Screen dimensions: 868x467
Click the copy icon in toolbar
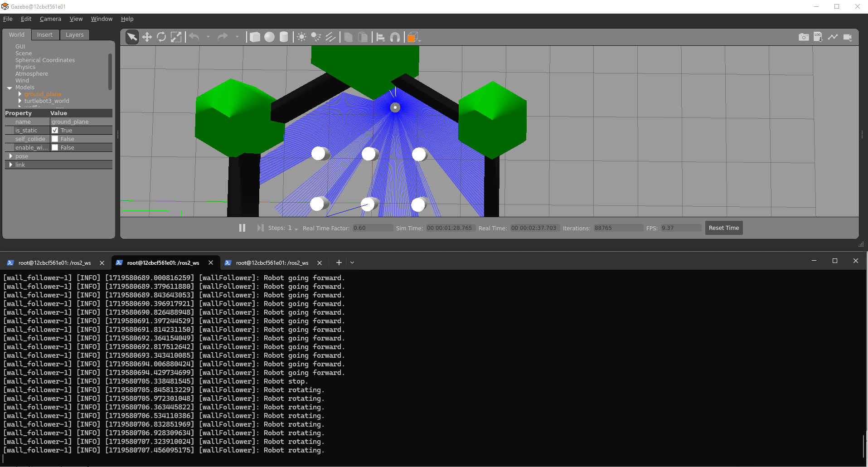pos(348,37)
